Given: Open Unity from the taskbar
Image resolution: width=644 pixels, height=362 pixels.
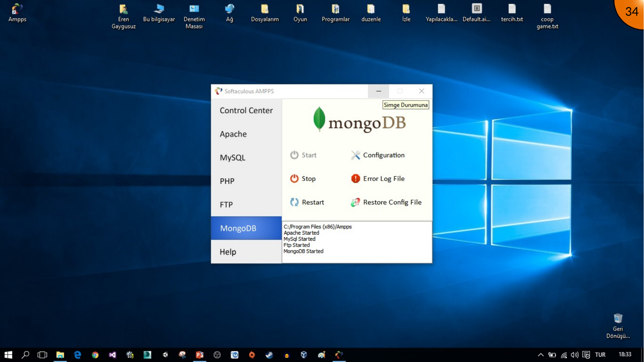Looking at the screenshot, I should point(165,355).
